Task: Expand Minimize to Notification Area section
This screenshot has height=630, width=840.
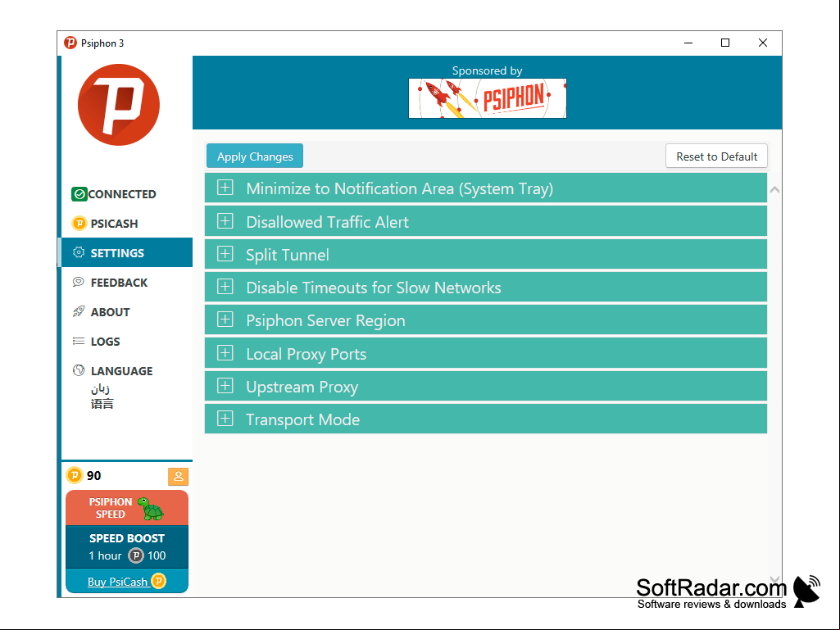Action: 486,188
